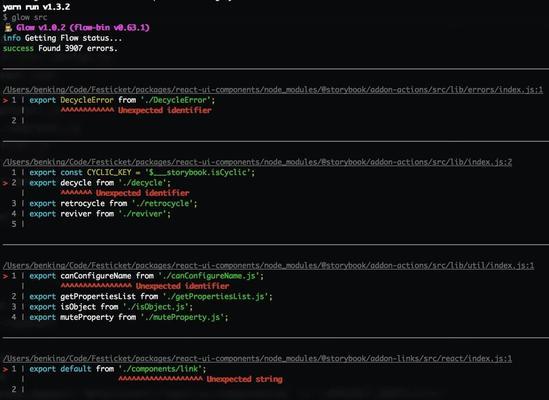Open the errors/index.js:1 file path link
549x400 pixels.
273,90
